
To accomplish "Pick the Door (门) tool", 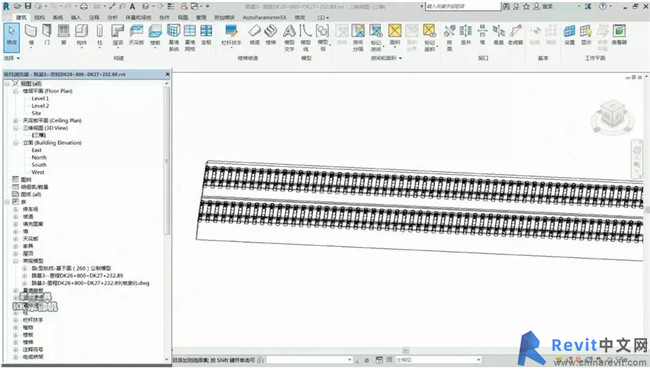I will [x=47, y=35].
